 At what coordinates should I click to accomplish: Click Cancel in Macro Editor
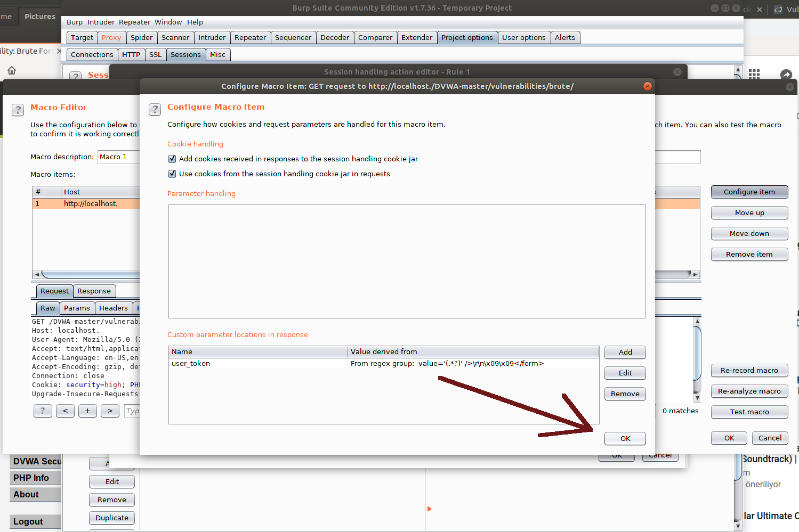click(770, 438)
